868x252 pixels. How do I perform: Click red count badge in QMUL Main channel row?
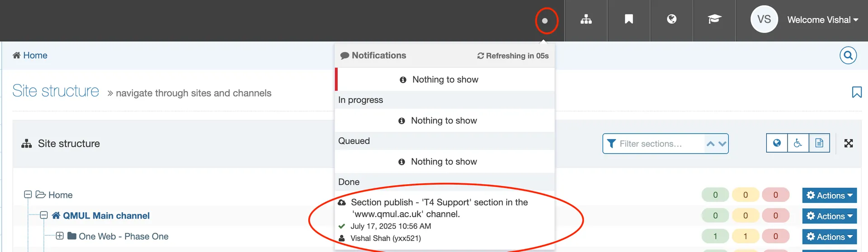click(x=776, y=216)
